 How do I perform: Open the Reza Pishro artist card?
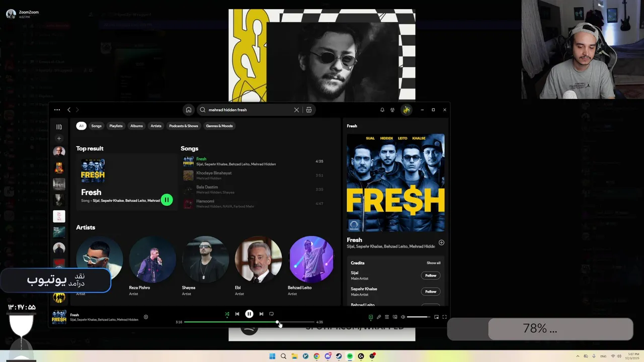coord(152,266)
